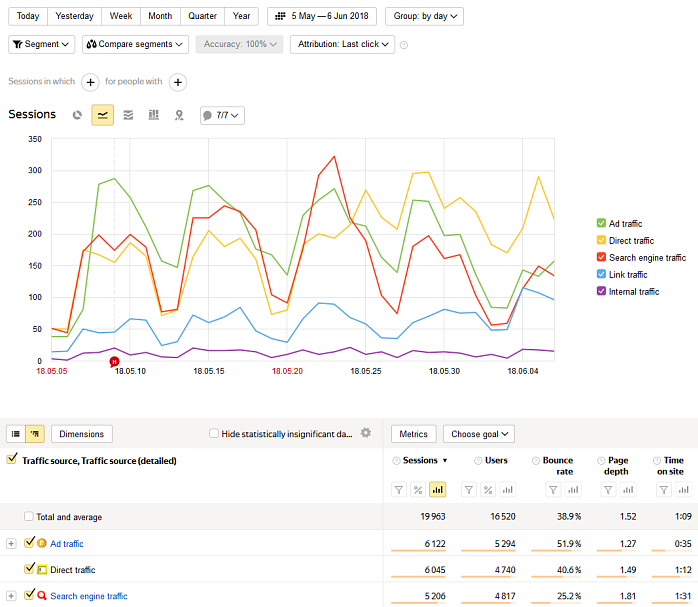Filter the Sessions column

[x=399, y=490]
